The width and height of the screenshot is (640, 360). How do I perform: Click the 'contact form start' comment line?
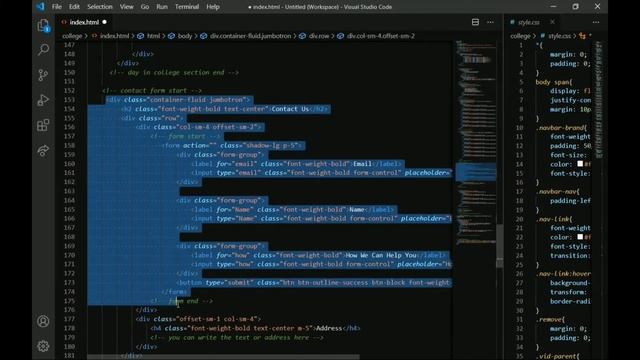click(152, 91)
